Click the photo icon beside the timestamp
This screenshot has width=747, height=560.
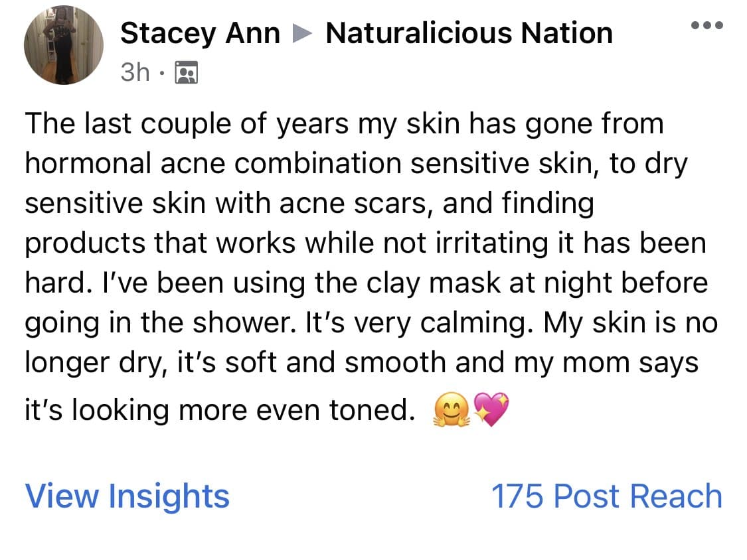coord(185,72)
